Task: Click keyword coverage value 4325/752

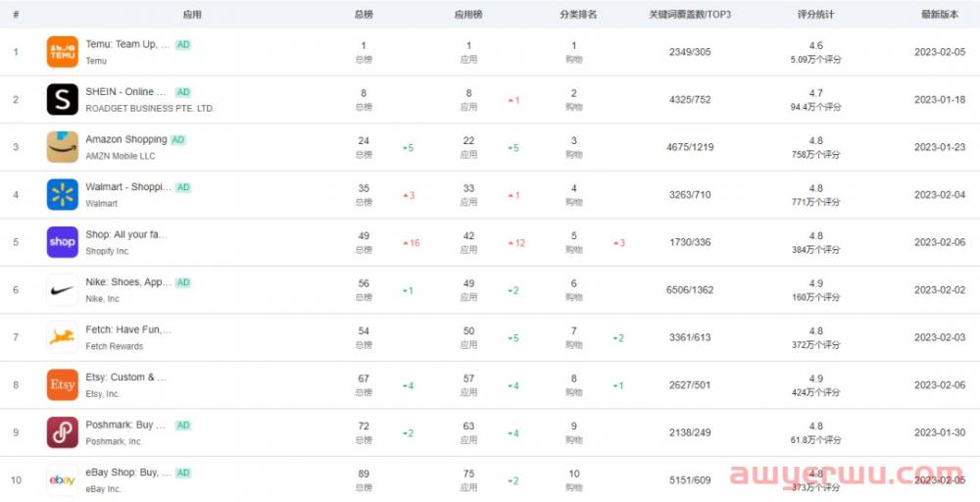Action: [x=690, y=99]
